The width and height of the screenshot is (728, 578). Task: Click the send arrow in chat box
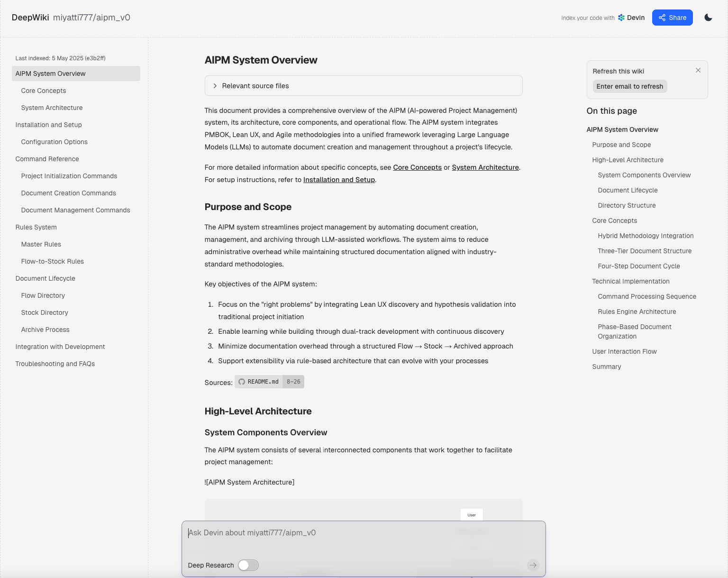click(533, 565)
